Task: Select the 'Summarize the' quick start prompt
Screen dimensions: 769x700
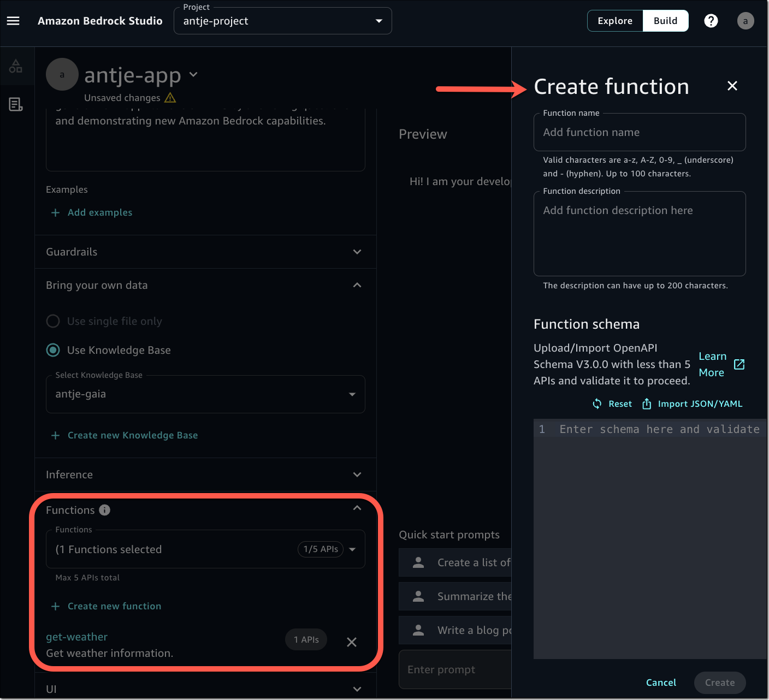Action: click(x=456, y=596)
